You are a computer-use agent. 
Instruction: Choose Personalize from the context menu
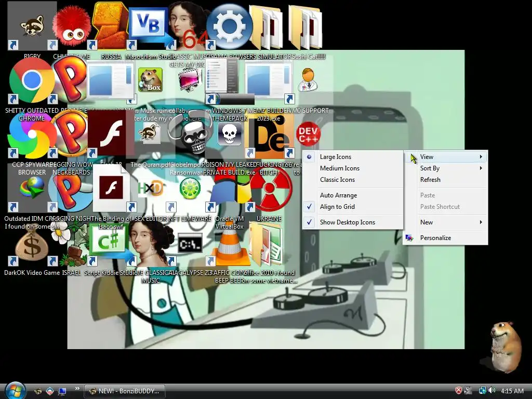pos(445,238)
